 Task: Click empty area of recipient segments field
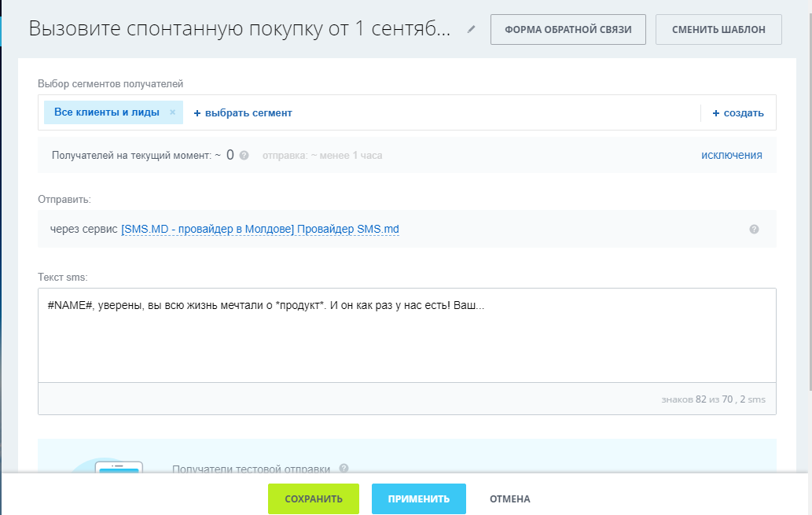tap(495, 113)
